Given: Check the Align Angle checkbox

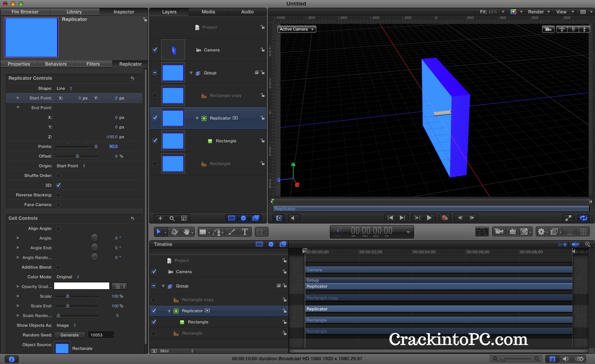Looking at the screenshot, I should pos(58,229).
